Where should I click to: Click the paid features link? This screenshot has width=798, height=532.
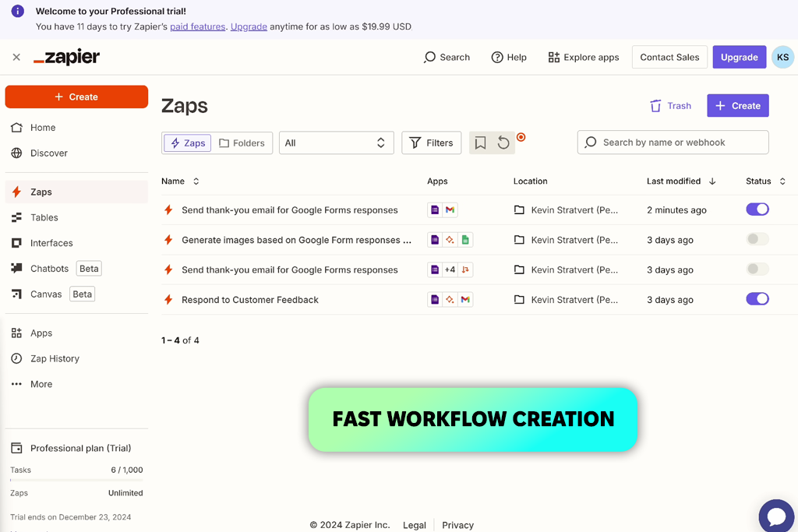(x=197, y=26)
